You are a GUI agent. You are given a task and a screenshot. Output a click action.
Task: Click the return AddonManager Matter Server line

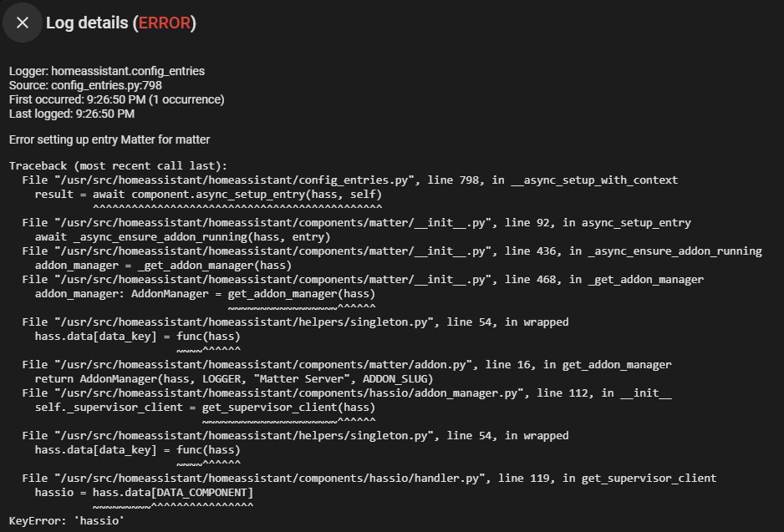click(x=234, y=379)
